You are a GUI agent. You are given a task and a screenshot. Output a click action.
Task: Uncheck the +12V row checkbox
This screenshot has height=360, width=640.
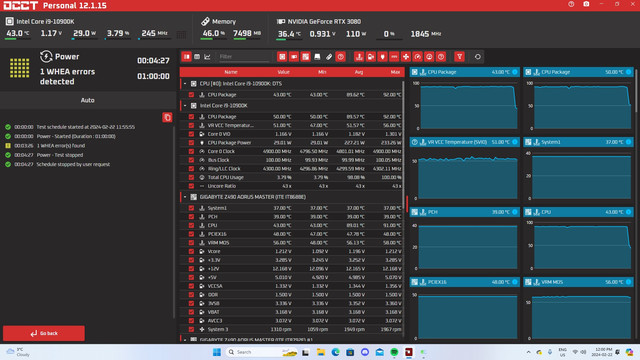point(191,269)
